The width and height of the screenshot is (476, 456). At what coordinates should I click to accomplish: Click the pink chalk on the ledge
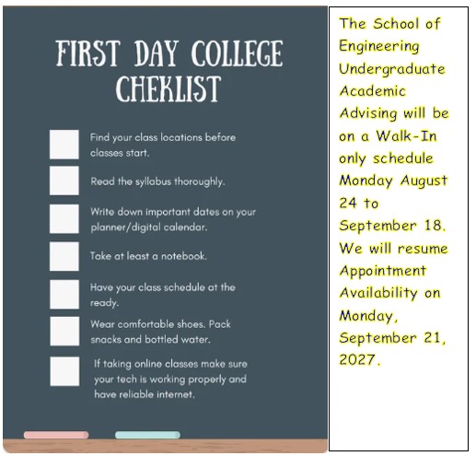(56, 435)
